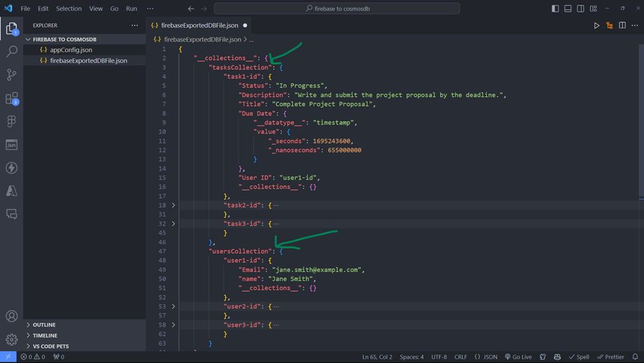The width and height of the screenshot is (644, 363).
Task: Click the Prettier status bar button
Action: point(610,357)
